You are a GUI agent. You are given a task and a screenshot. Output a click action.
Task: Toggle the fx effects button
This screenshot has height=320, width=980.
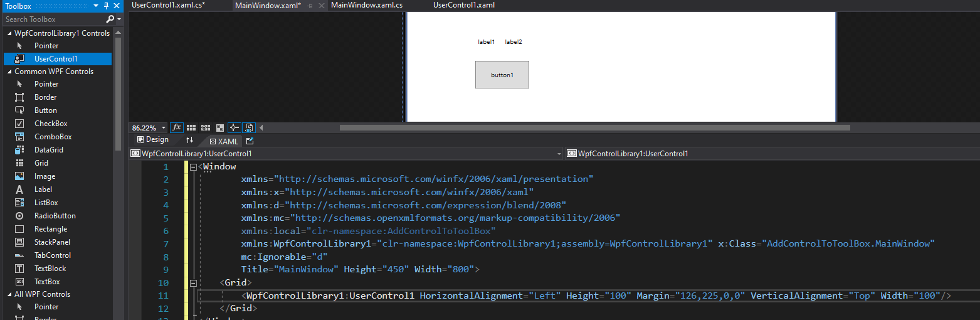coord(177,127)
